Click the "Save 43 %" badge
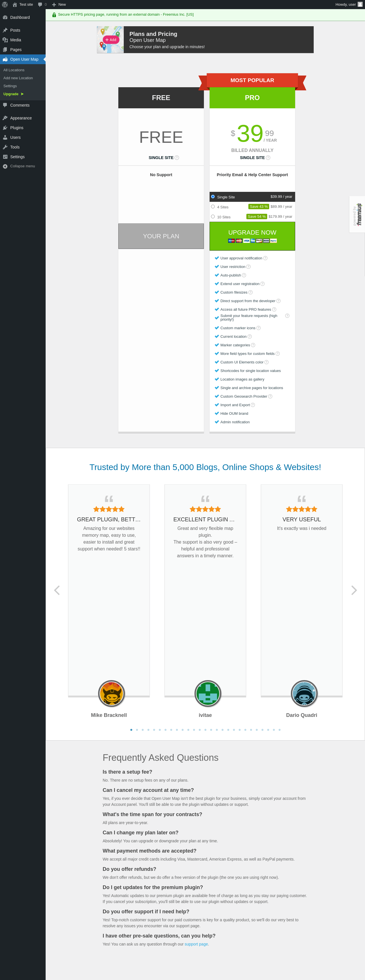 click(258, 207)
